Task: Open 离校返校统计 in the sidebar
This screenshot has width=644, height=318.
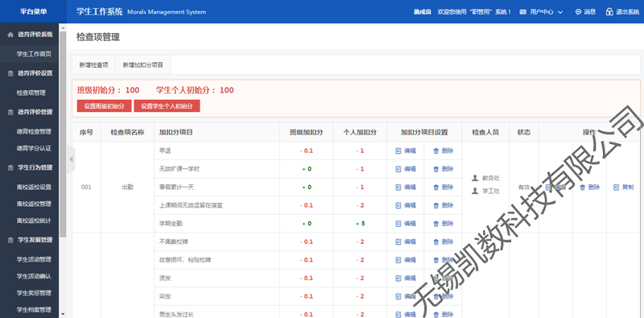Action: [34, 221]
